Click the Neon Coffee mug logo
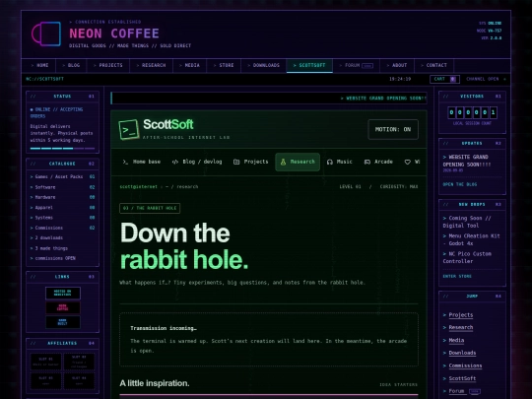Viewport: 532px width, 399px height. click(46, 33)
